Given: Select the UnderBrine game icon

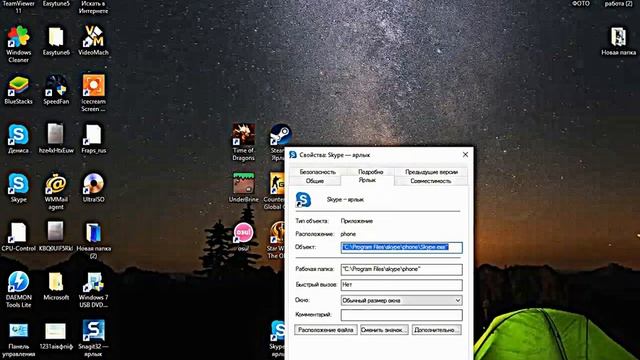Looking at the screenshot, I should tap(244, 183).
